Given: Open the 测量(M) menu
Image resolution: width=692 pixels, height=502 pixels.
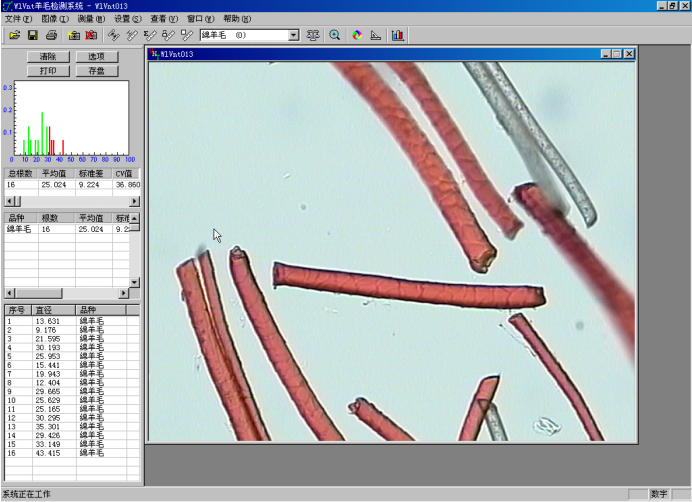Looking at the screenshot, I should tap(91, 19).
